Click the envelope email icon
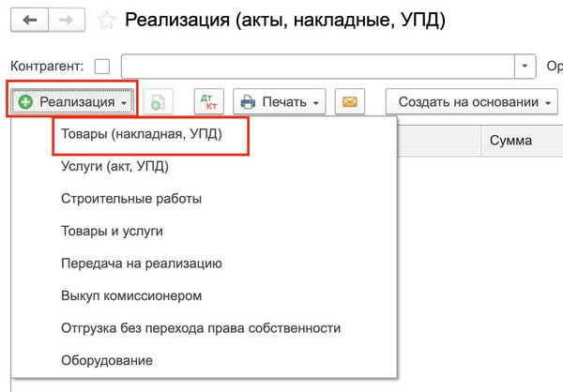The width and height of the screenshot is (563, 392). (x=352, y=101)
